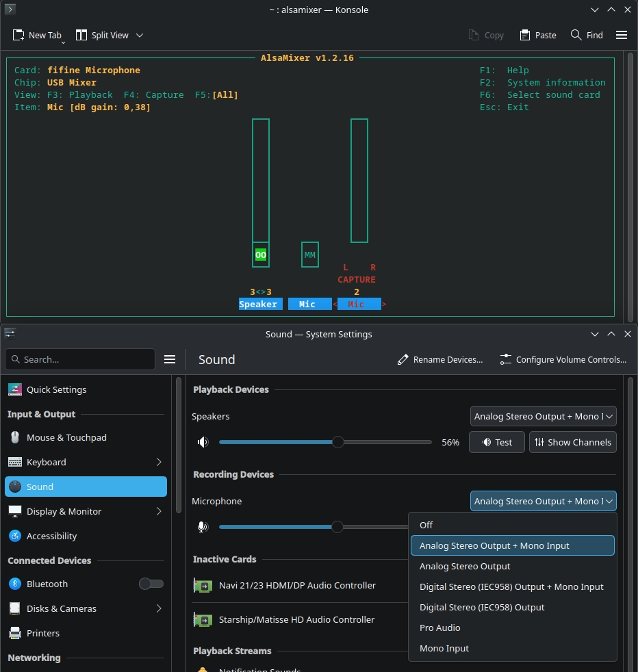This screenshot has height=672, width=638.
Task: Expand the Display & Monitor chevron
Action: 159,511
